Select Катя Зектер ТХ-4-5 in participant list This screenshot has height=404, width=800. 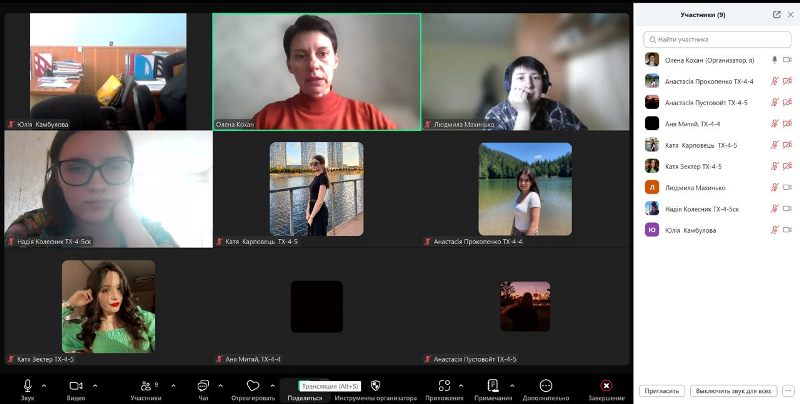[717, 166]
